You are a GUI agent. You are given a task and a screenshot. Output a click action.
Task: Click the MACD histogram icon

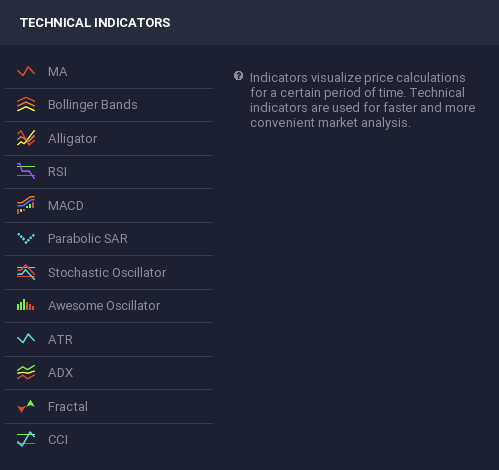(x=26, y=205)
